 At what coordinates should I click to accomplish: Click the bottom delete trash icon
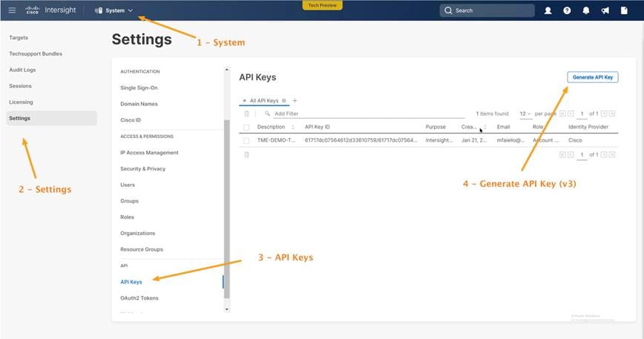(x=246, y=155)
